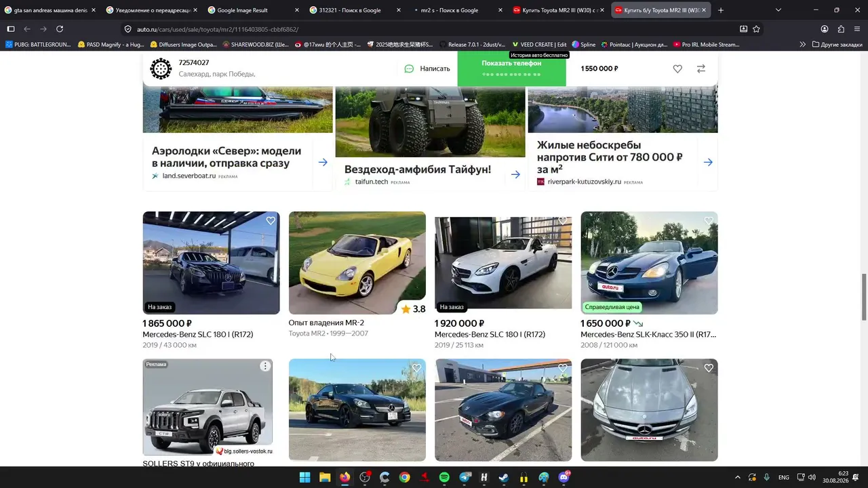Image resolution: width=868 pixels, height=488 pixels.
Task: Open the Windows Start menu
Action: (x=304, y=477)
